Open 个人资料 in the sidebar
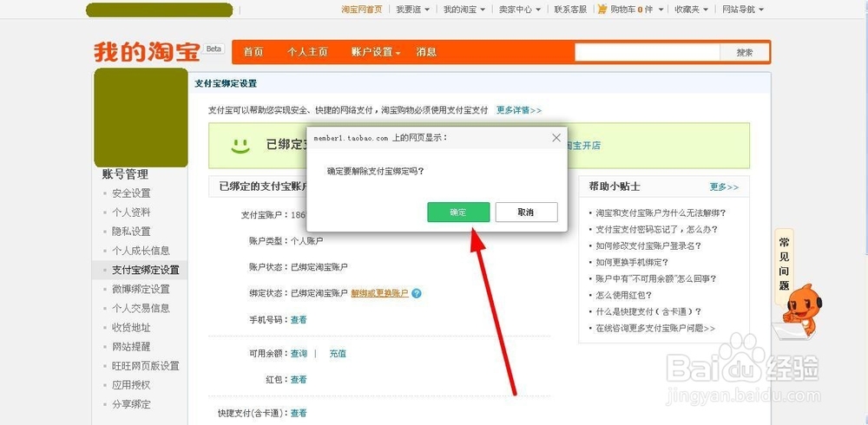The width and height of the screenshot is (868, 425). (x=131, y=212)
